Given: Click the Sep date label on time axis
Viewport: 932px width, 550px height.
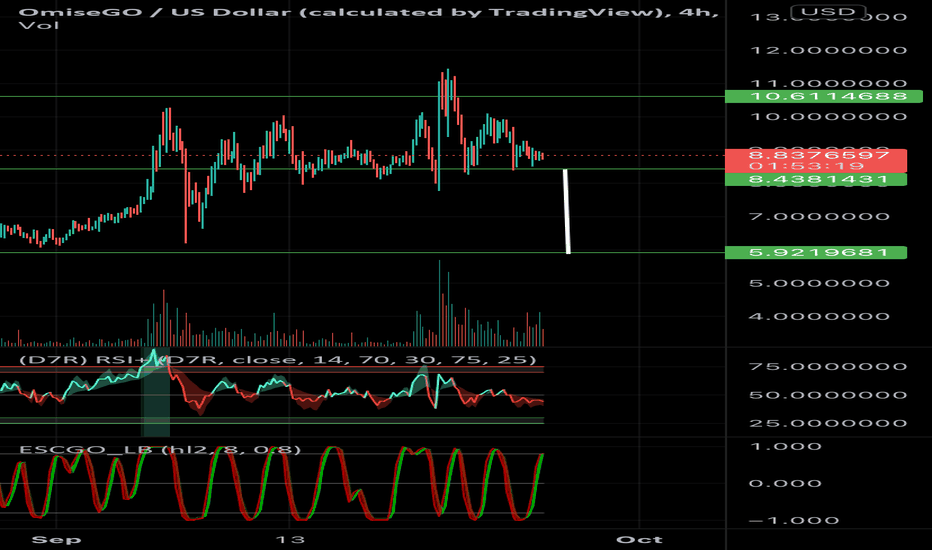Looking at the screenshot, I should pos(56,540).
